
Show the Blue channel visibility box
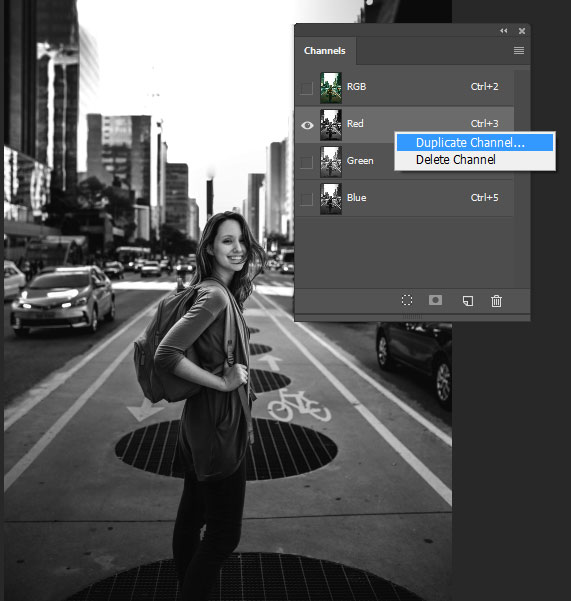point(306,199)
